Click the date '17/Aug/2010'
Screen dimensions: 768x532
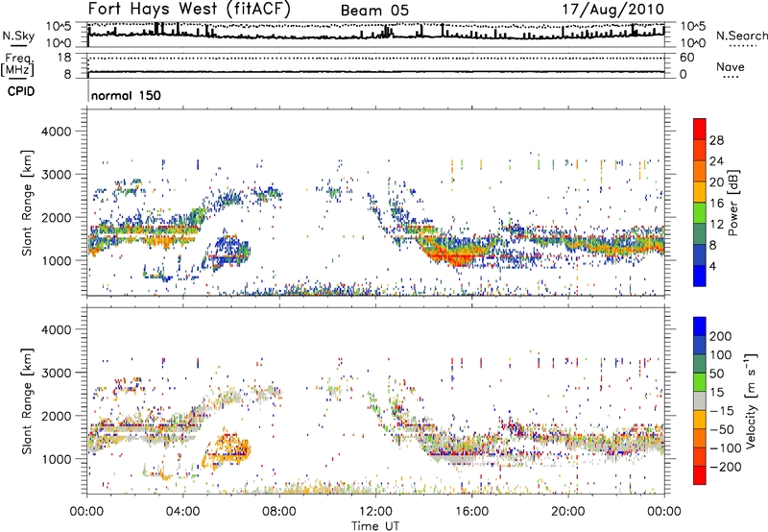pyautogui.click(x=612, y=10)
